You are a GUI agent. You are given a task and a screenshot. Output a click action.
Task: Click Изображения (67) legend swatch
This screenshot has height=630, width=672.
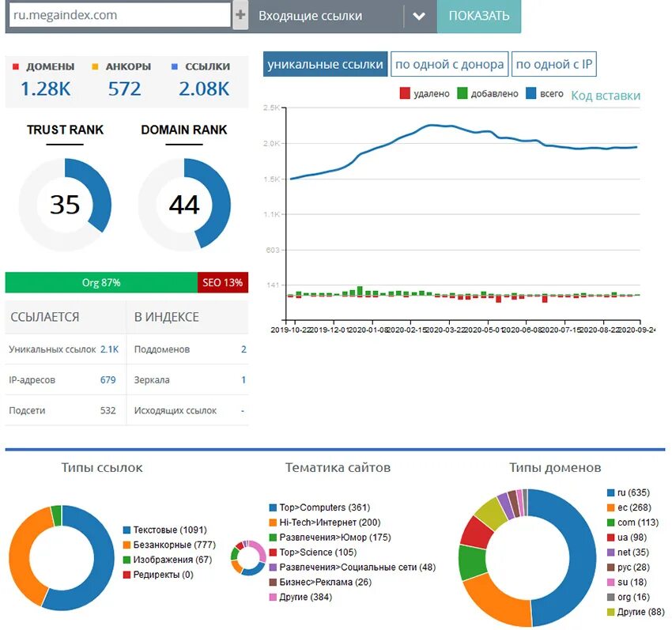(x=126, y=560)
